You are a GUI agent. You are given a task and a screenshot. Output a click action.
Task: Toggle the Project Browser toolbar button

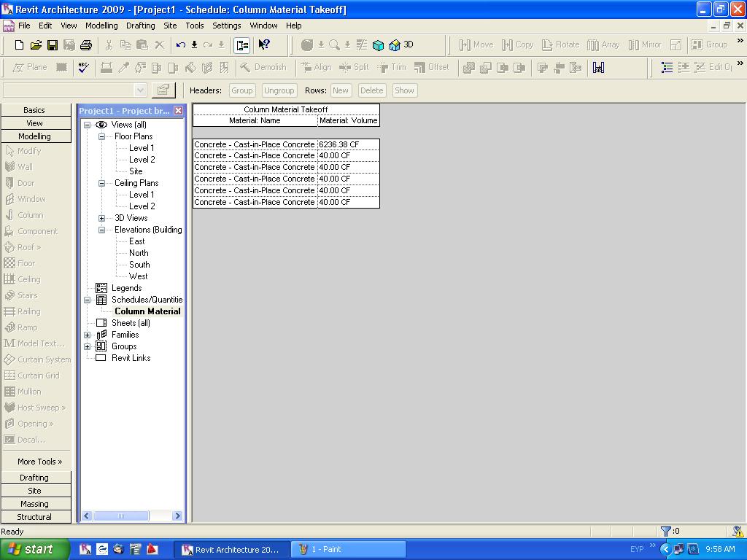coord(242,45)
